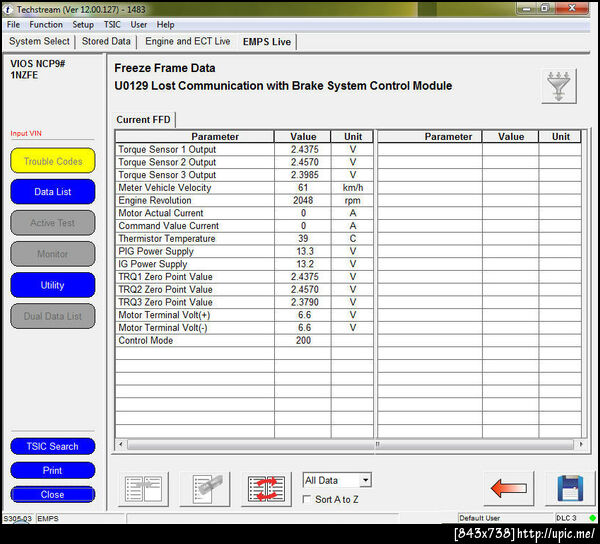600x544 pixels.
Task: Click the Default User status bar field
Action: [x=505, y=518]
